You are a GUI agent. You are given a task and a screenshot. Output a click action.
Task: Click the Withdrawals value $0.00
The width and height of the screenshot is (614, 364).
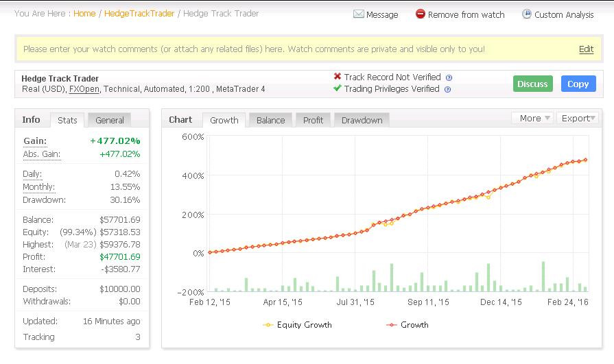(129, 302)
